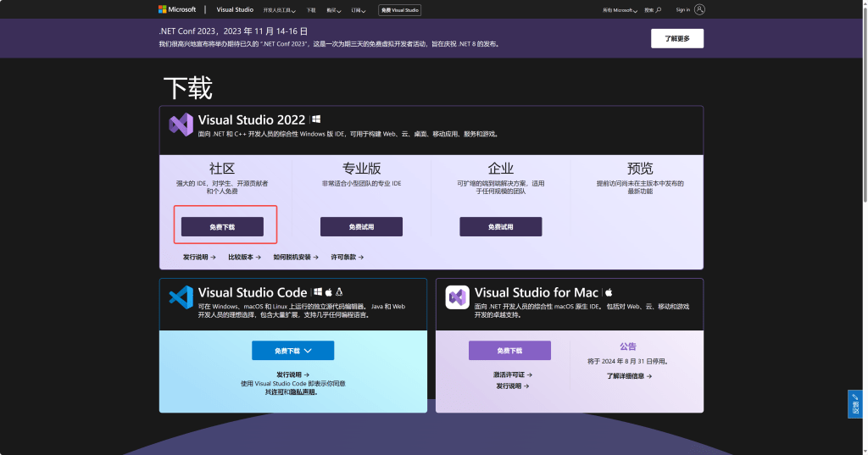Click the Visual Studio for Mac logo
868x455 pixels.
tap(458, 297)
